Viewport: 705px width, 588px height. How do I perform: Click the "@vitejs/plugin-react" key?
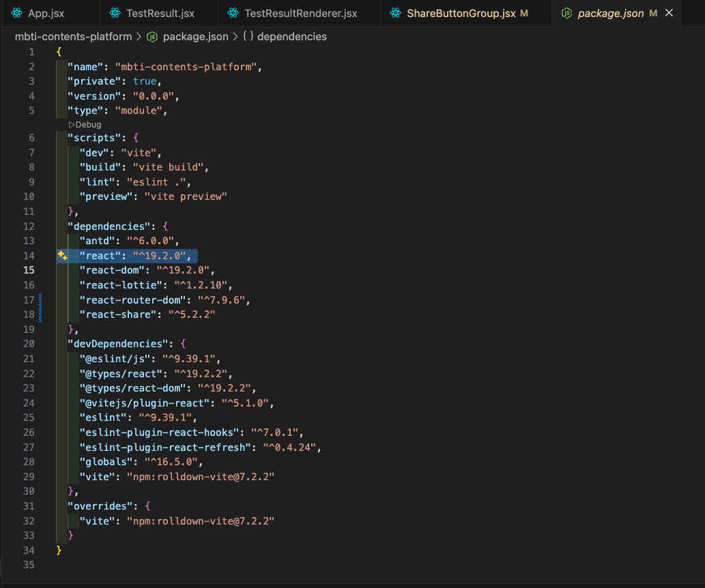(144, 402)
